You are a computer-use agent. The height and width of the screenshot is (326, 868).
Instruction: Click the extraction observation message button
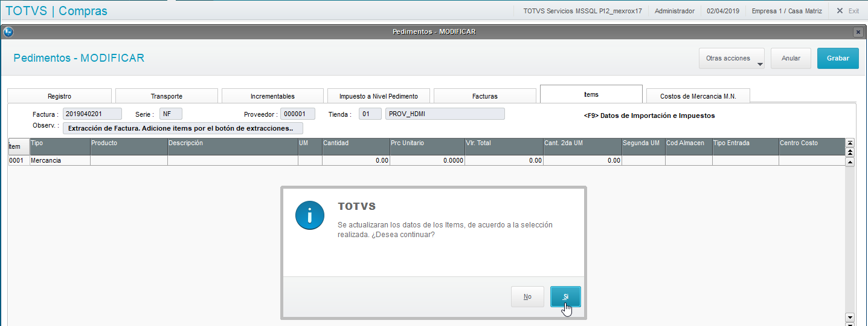tap(183, 128)
